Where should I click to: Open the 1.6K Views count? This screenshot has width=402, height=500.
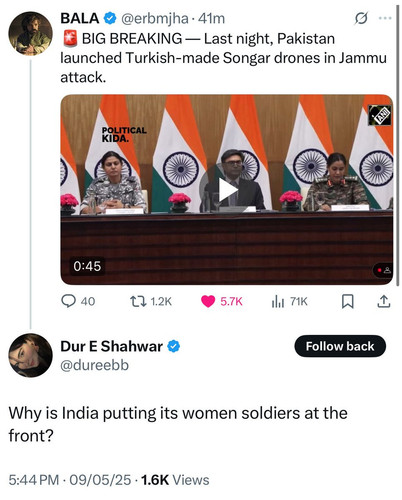[175, 480]
